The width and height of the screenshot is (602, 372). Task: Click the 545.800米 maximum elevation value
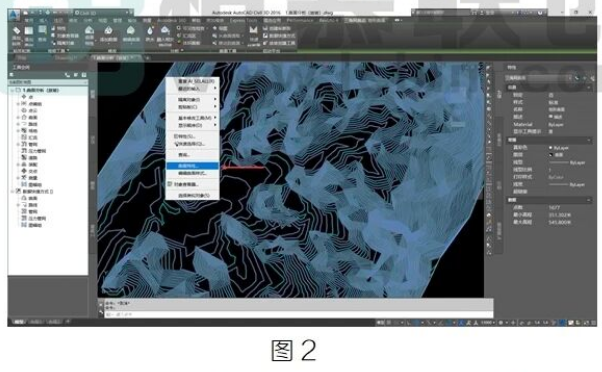pyautogui.click(x=560, y=222)
